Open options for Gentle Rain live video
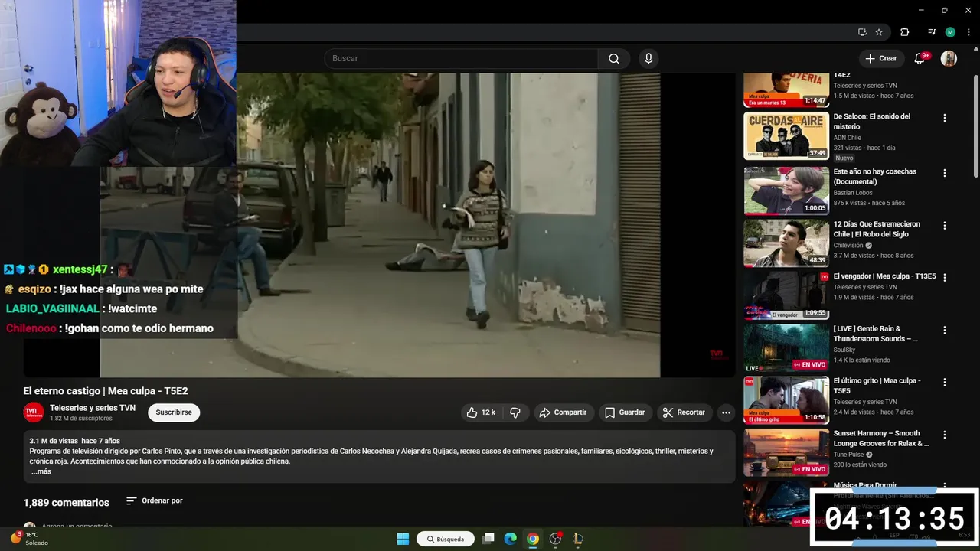The image size is (980, 551). click(944, 330)
